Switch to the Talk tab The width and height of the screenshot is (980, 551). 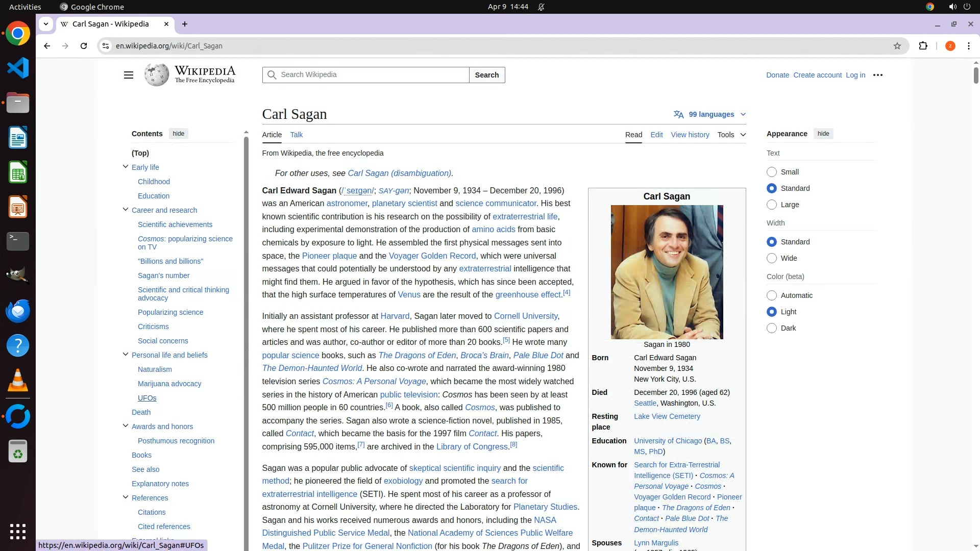[x=296, y=135]
